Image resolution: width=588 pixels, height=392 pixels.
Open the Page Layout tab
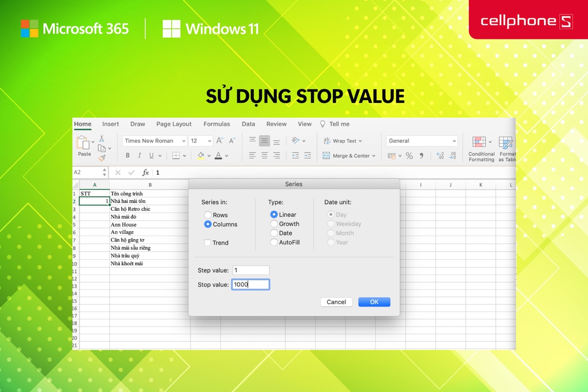point(174,124)
